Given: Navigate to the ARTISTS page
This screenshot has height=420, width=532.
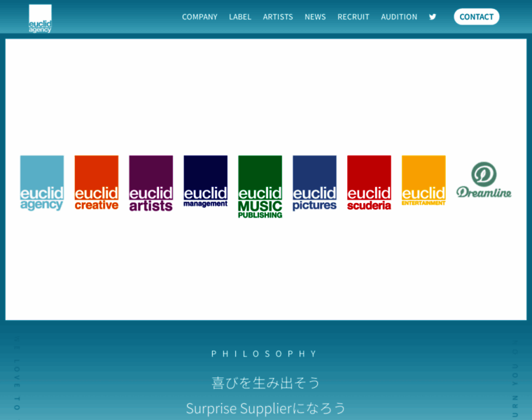Looking at the screenshot, I should coord(278,17).
